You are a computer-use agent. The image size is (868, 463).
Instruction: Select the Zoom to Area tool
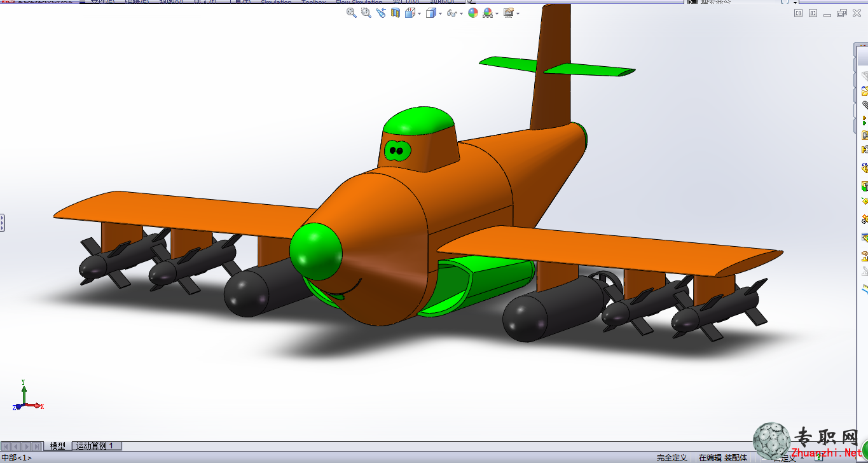366,13
